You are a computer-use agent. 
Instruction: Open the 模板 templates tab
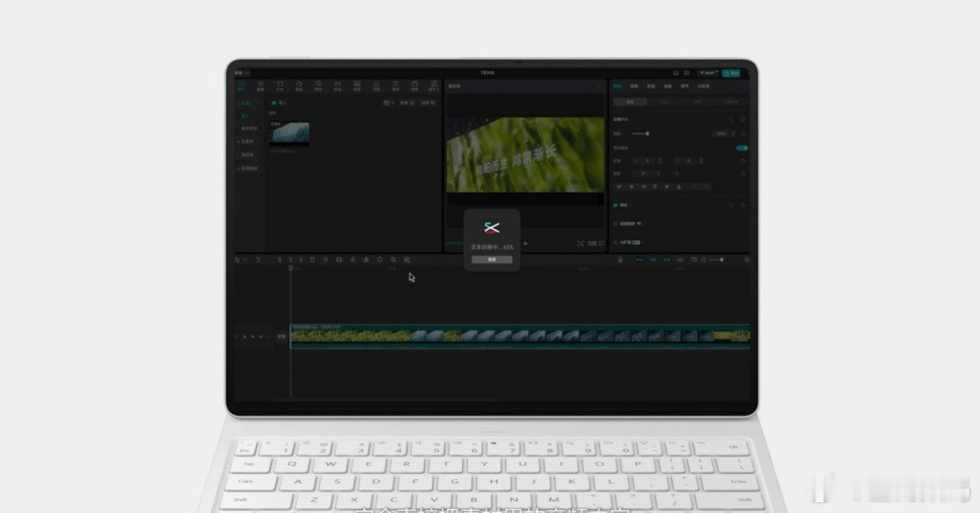(414, 86)
